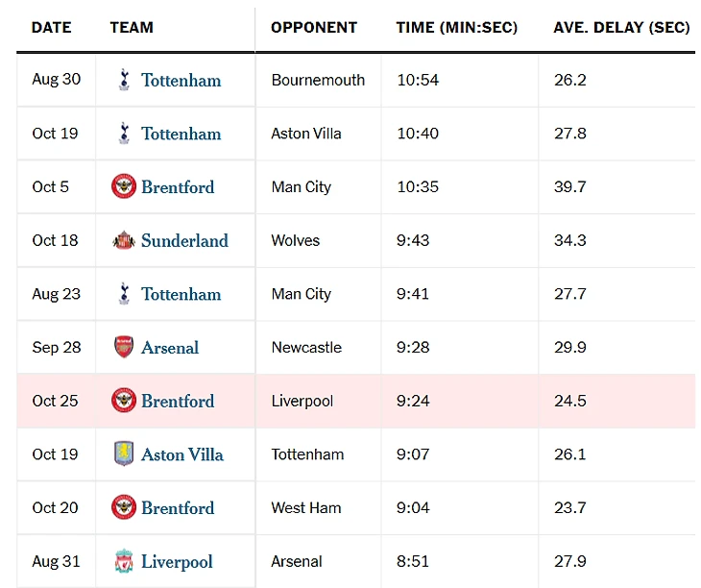The height and width of the screenshot is (588, 701).
Task: Open the Brentford link in the Oct 5 row
Action: (x=178, y=186)
